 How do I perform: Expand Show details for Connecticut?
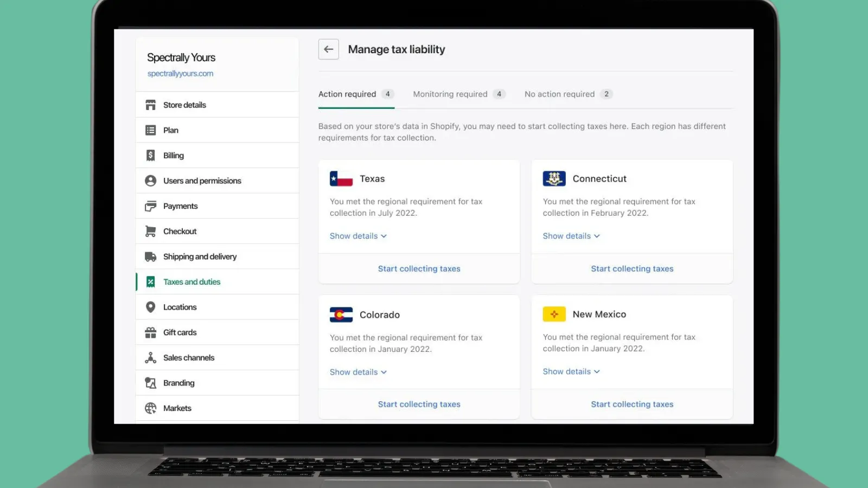click(x=571, y=236)
